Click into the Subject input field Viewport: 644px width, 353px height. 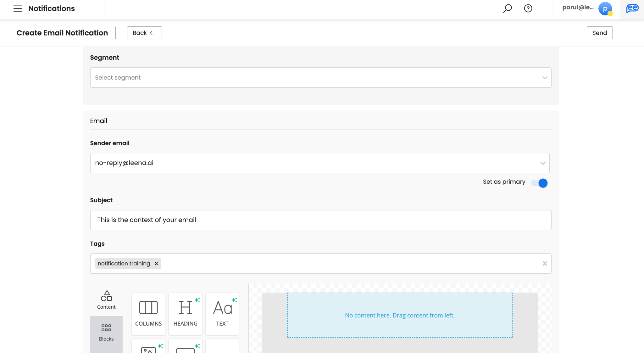point(320,220)
